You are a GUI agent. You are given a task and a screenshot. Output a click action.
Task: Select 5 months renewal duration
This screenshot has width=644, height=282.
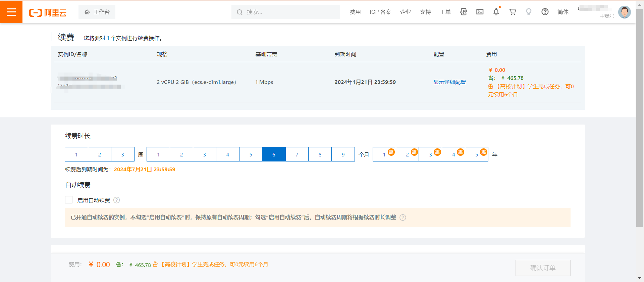coord(251,154)
